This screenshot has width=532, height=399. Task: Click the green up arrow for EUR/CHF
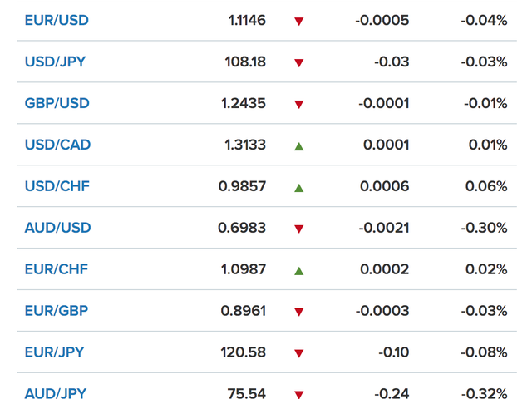pyautogui.click(x=299, y=270)
